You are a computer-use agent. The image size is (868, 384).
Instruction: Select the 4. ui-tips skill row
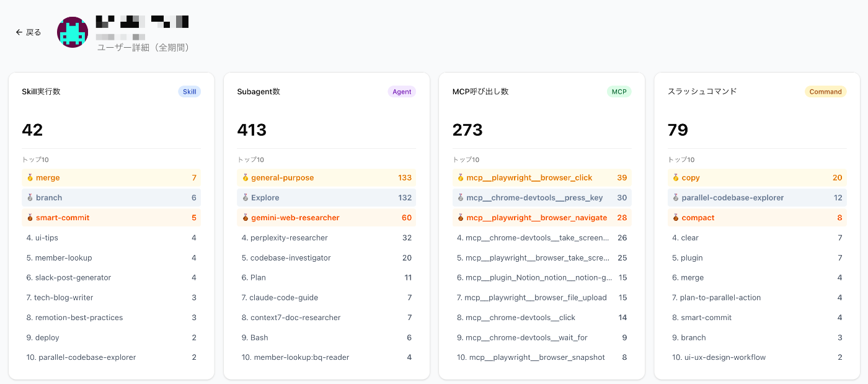click(111, 238)
